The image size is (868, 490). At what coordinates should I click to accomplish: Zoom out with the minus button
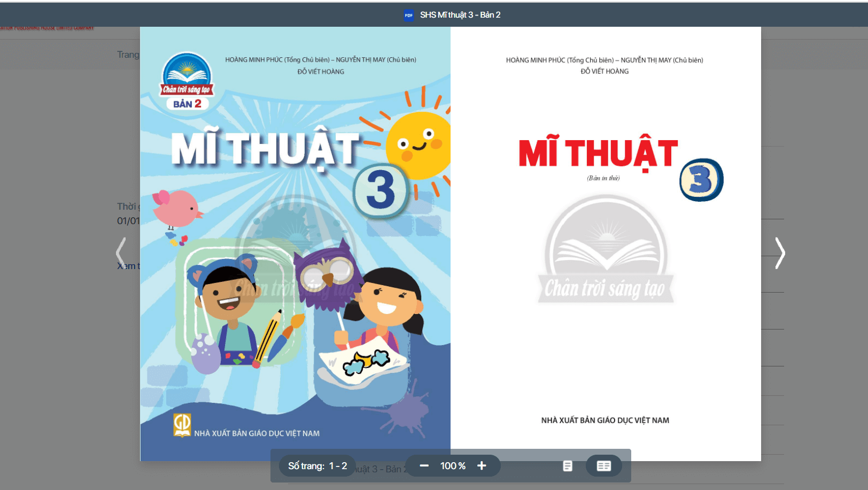(424, 466)
